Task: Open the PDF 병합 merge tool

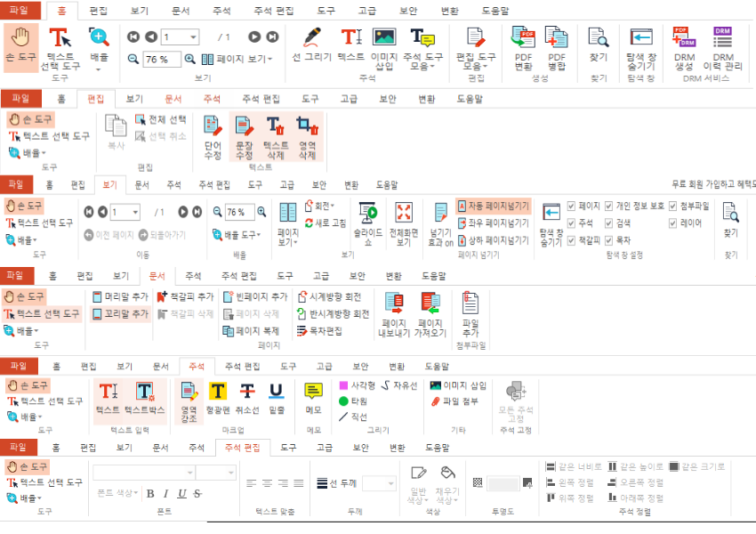Action: (x=555, y=49)
